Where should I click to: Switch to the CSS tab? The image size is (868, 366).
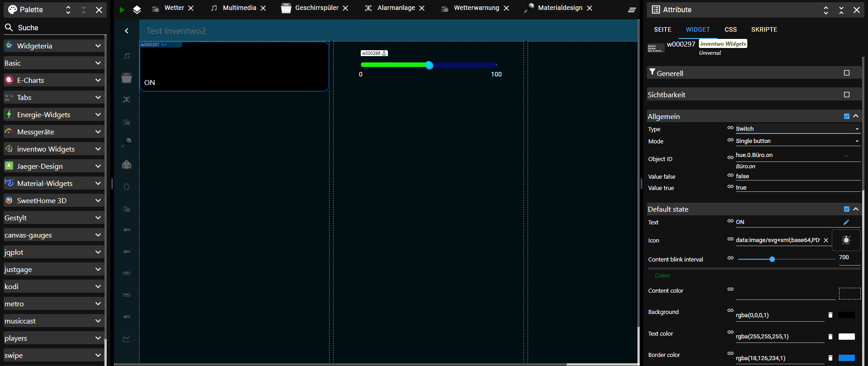(x=731, y=29)
